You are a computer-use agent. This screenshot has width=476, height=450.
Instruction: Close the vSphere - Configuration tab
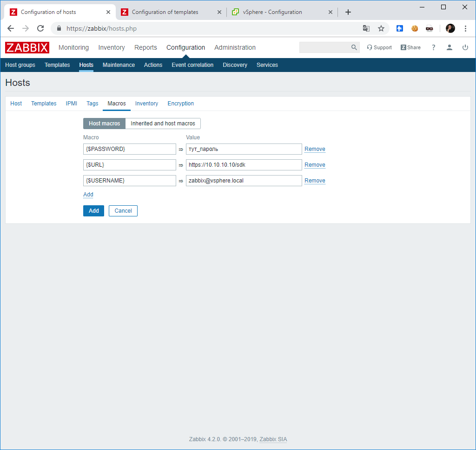(331, 12)
